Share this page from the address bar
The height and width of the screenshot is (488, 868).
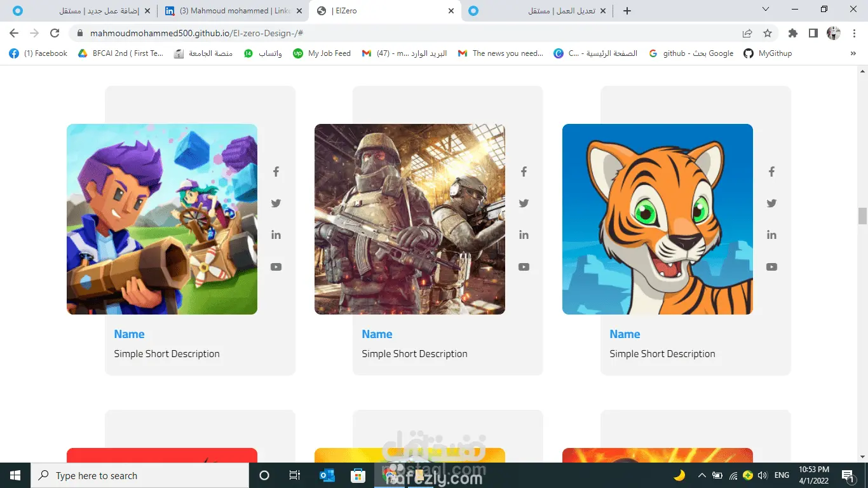point(747,33)
